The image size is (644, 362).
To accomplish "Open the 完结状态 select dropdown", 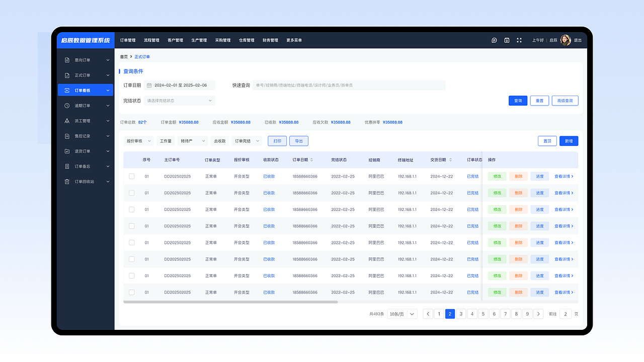I will pyautogui.click(x=180, y=101).
